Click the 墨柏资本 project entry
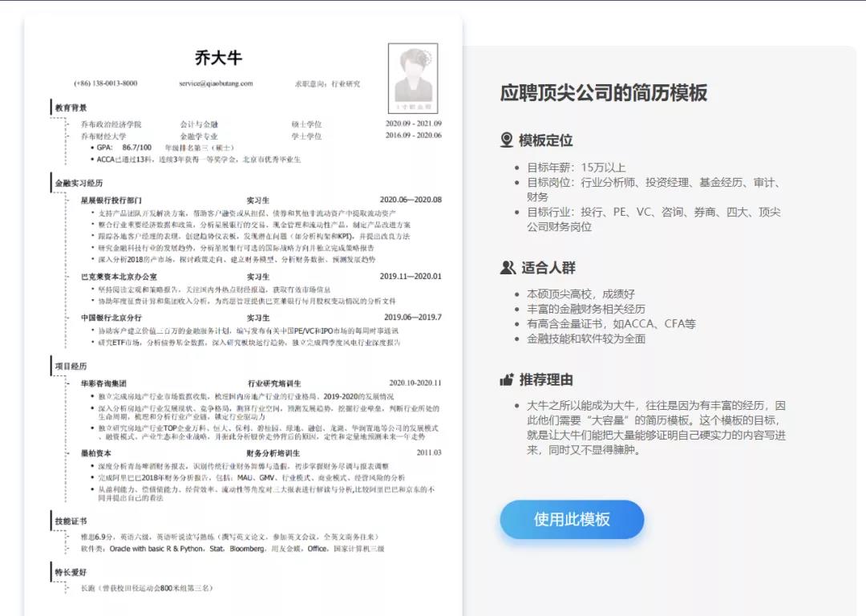 (96, 452)
